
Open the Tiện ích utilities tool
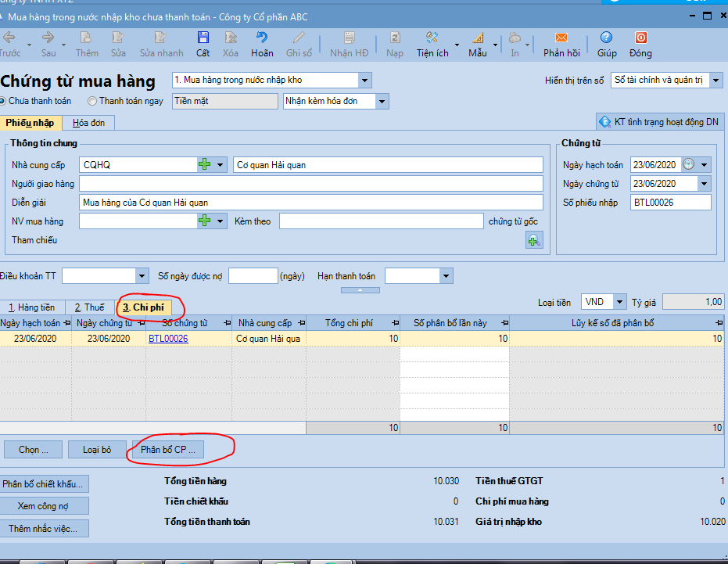pos(432,45)
